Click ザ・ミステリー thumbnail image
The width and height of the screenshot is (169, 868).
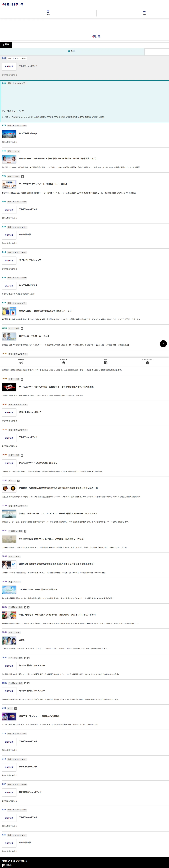pos(9,387)
